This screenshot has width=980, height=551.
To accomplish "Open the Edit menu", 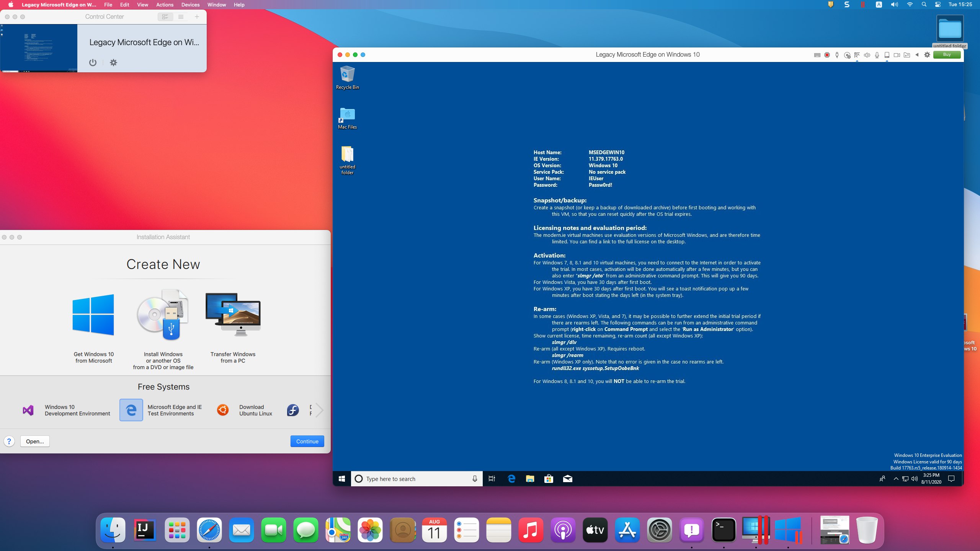I will tap(124, 5).
